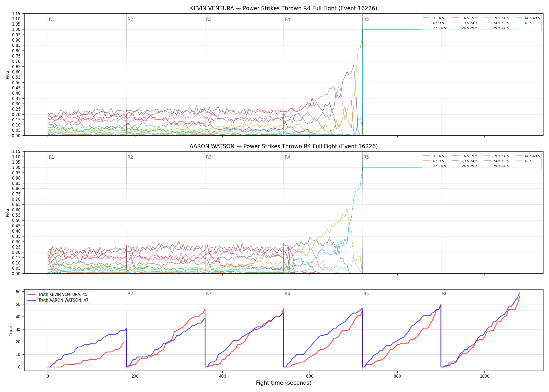Select '19.5-24.5' in Kevin Ventura legend
The width and height of the screenshot is (549, 392).
pos(465,23)
